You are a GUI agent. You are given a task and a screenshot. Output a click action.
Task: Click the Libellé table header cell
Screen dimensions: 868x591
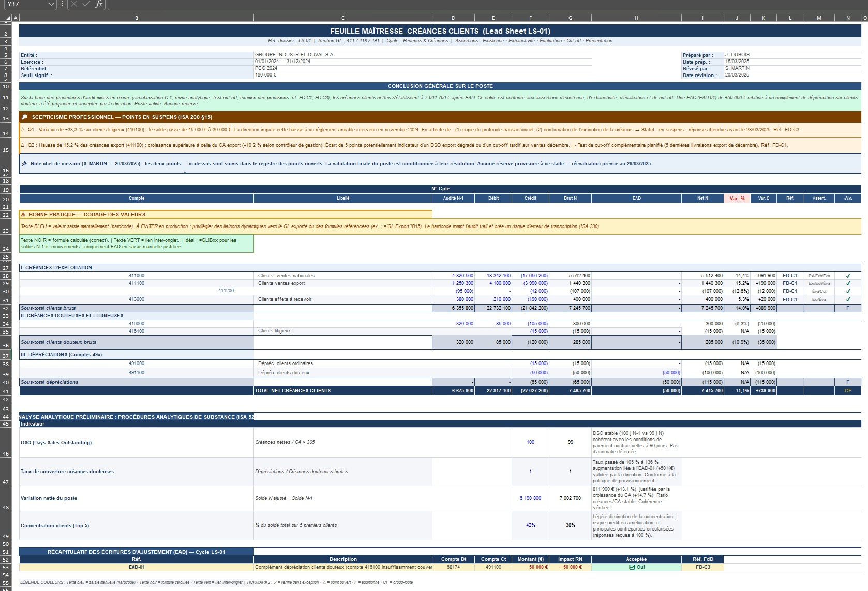pyautogui.click(x=343, y=199)
